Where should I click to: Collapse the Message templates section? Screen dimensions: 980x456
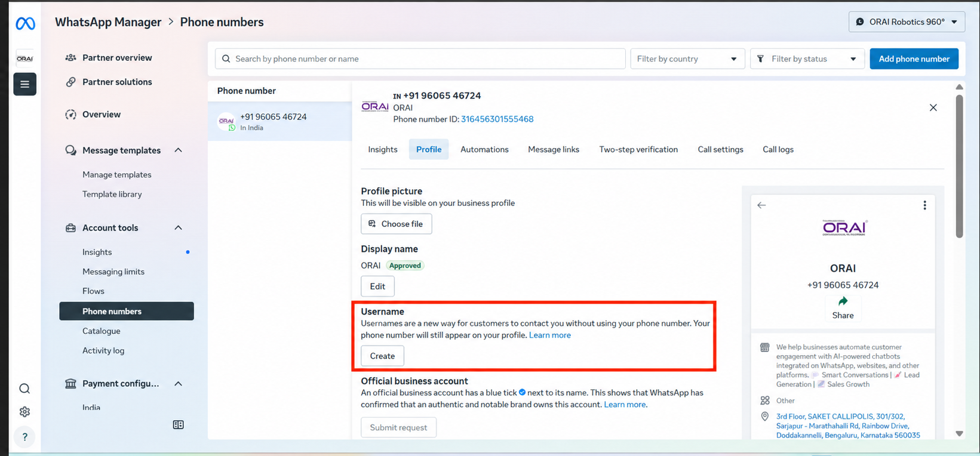click(178, 150)
